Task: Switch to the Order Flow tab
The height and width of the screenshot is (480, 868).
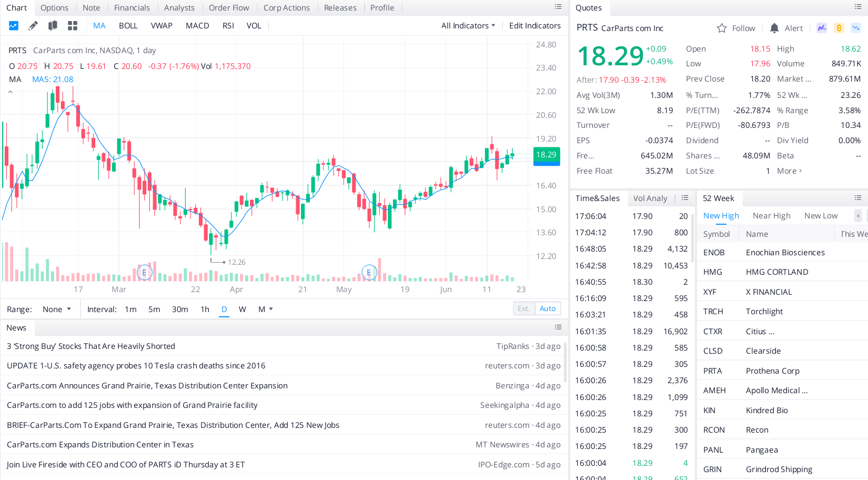Action: (229, 8)
